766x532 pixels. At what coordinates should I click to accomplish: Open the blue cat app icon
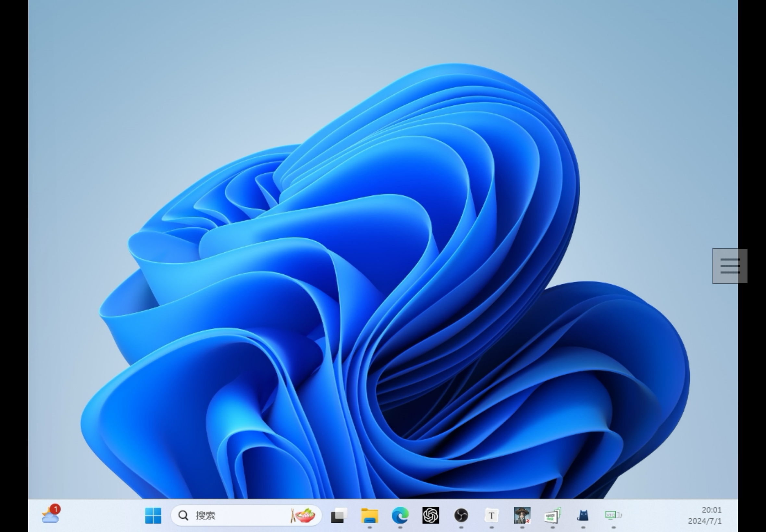click(583, 516)
